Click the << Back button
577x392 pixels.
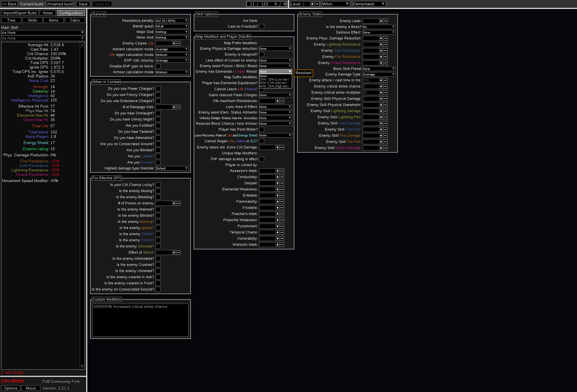point(10,4)
